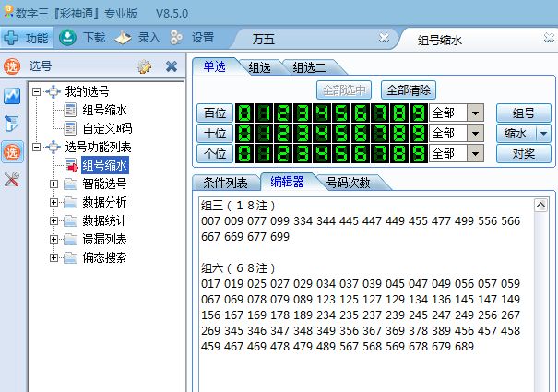Click the 遗漏列表 folder icon
This screenshot has height=392, width=558.
[x=70, y=239]
